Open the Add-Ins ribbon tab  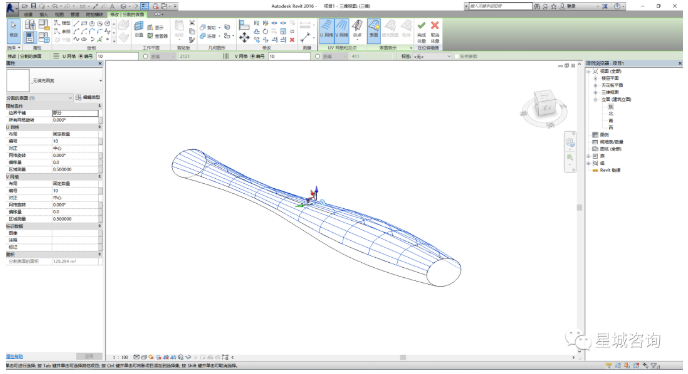[x=94, y=14]
